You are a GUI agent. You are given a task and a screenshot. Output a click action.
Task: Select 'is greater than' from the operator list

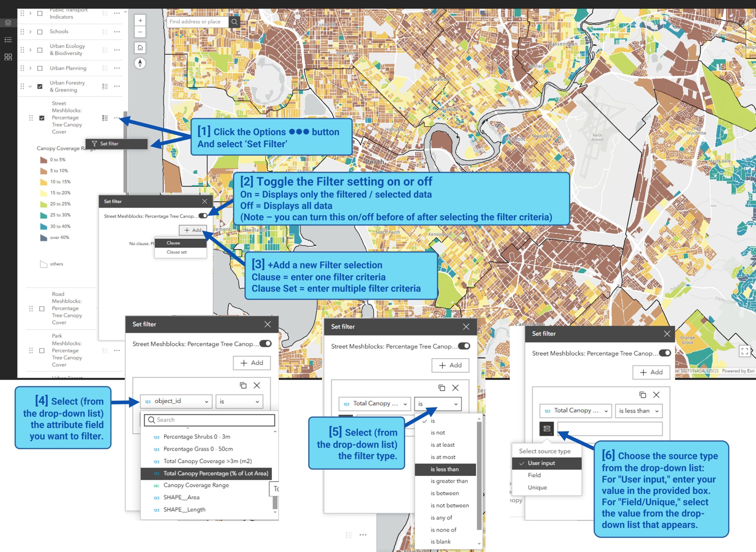point(449,481)
